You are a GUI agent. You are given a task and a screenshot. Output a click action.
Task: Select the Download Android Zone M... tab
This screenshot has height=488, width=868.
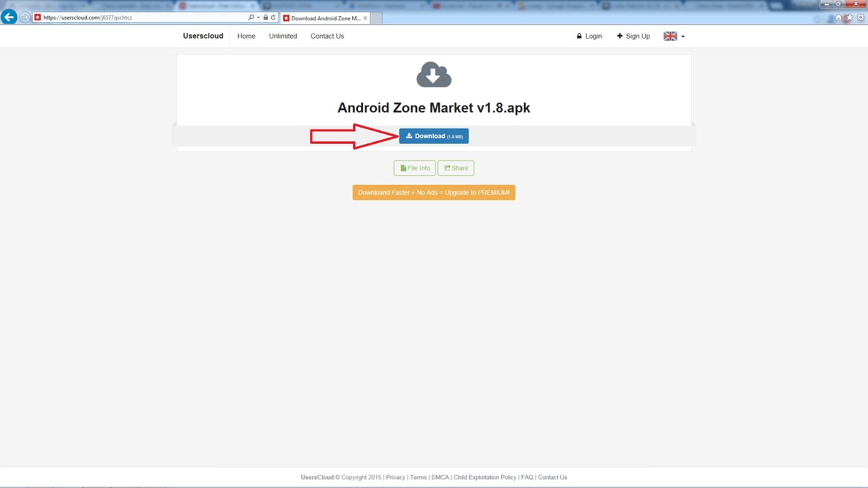click(x=325, y=18)
